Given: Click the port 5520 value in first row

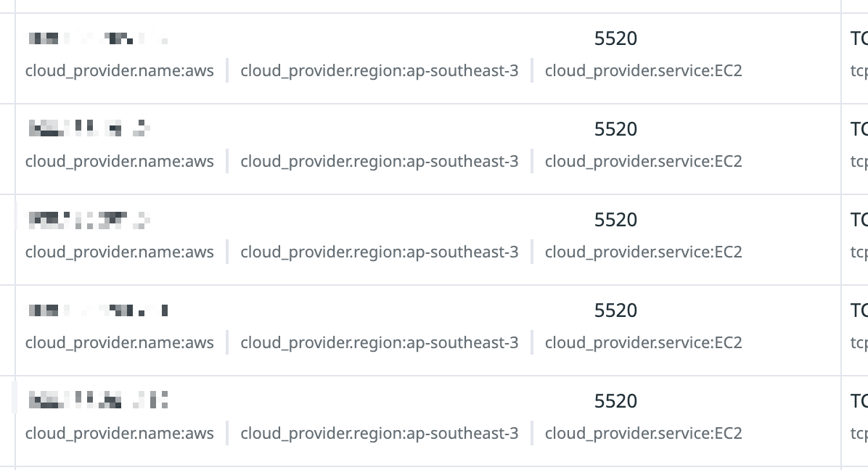Looking at the screenshot, I should click(x=615, y=38).
